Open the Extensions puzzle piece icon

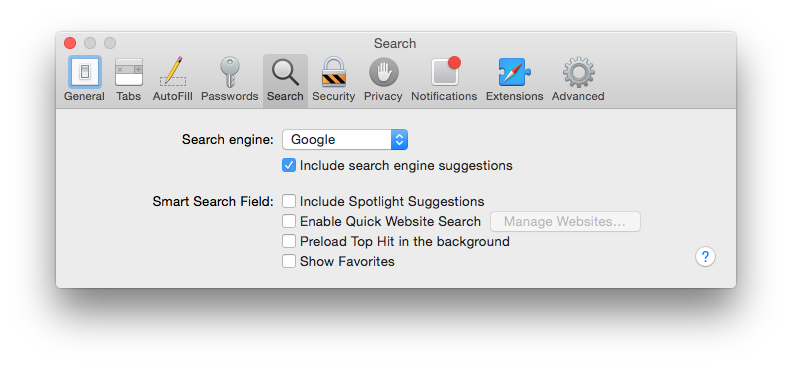515,72
